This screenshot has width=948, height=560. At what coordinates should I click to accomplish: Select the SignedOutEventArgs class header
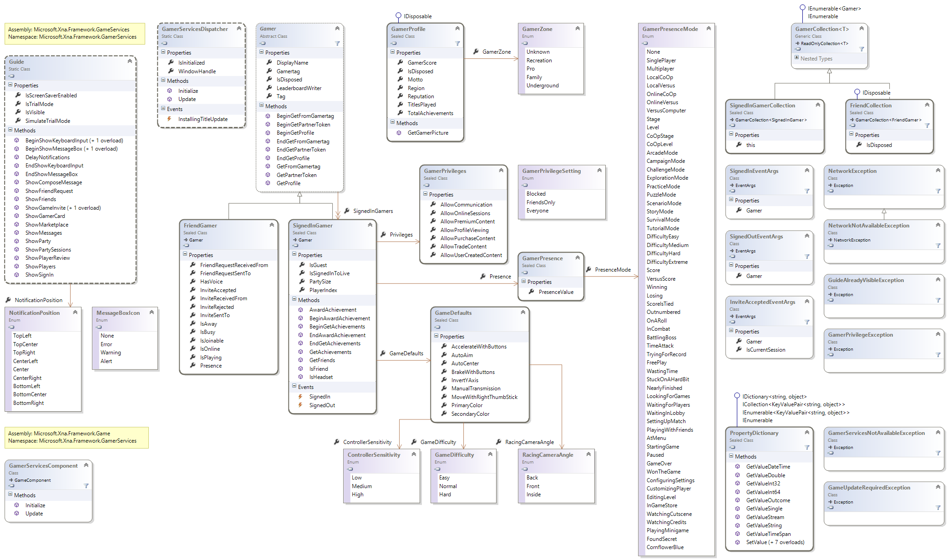coord(769,246)
